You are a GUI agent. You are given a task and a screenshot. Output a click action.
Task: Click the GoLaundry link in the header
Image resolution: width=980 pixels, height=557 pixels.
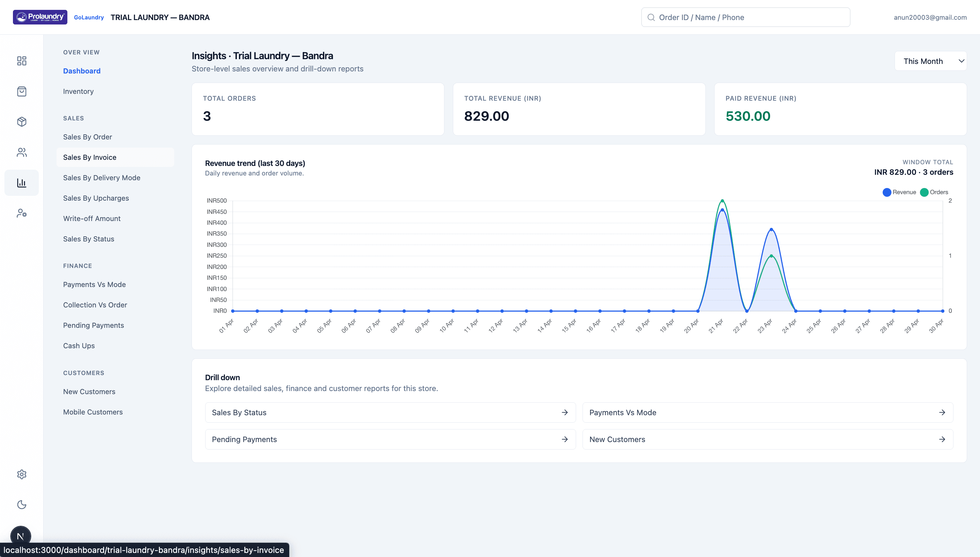coord(89,17)
